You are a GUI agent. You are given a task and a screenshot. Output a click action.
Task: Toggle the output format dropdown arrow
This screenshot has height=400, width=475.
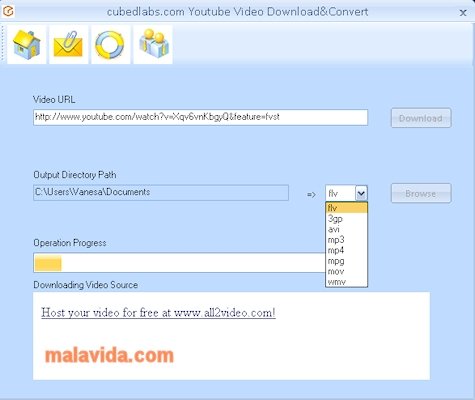(x=361, y=193)
